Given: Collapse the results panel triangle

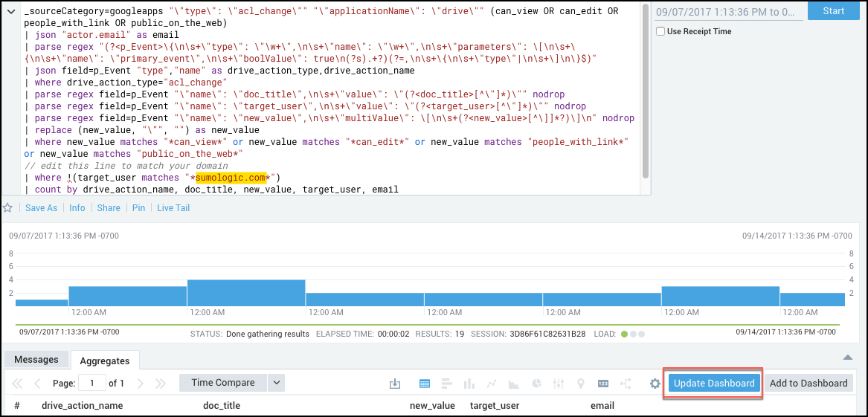Looking at the screenshot, I should pyautogui.click(x=847, y=358).
